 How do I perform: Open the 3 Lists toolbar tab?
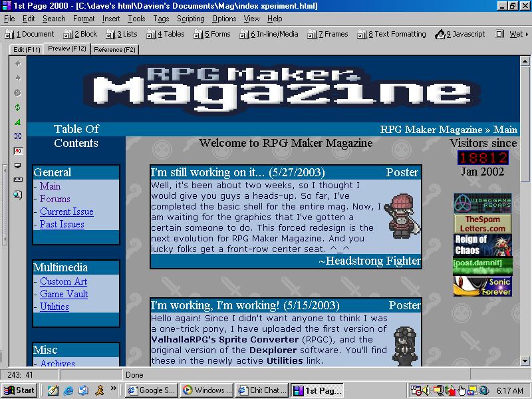point(122,34)
